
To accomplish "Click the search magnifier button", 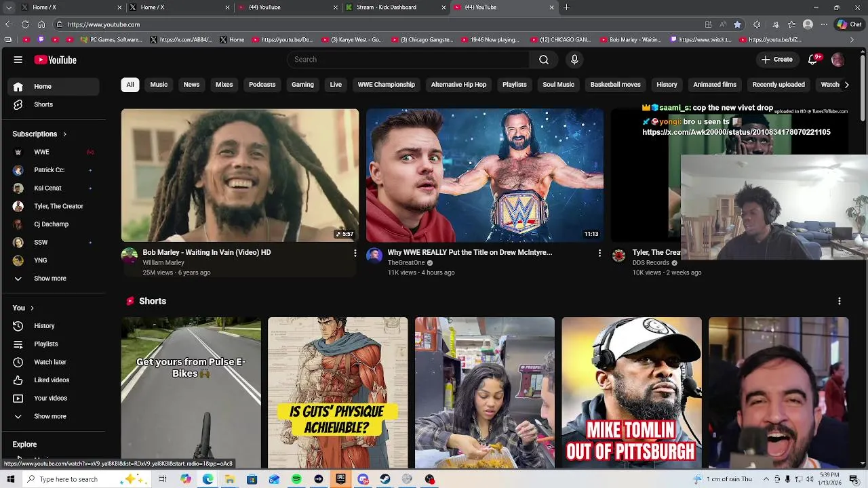I will 544,60.
